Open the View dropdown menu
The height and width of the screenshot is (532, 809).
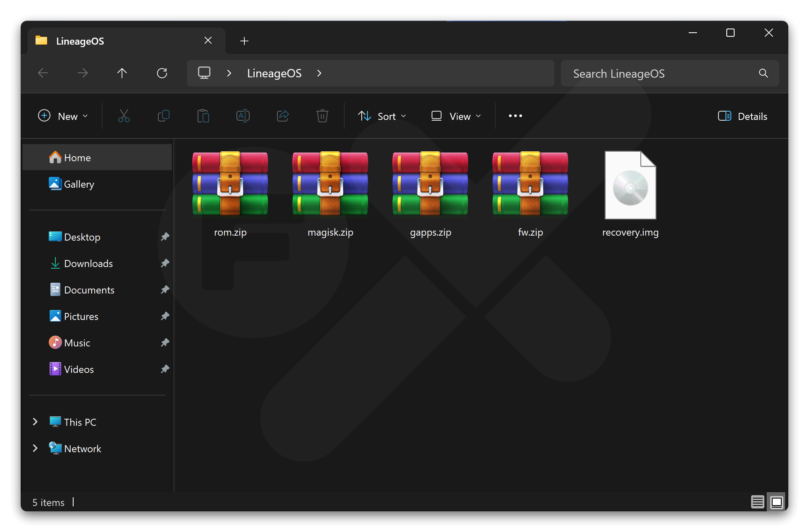click(x=456, y=116)
